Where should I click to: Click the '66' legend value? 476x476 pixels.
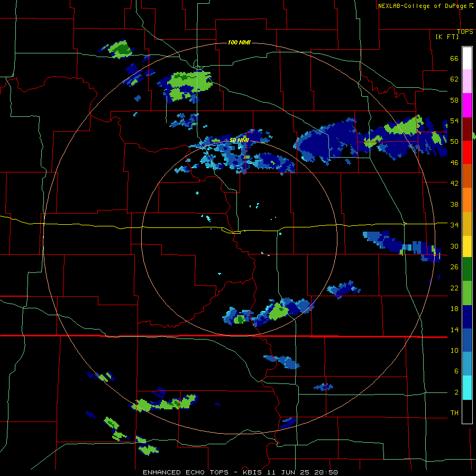click(454, 58)
